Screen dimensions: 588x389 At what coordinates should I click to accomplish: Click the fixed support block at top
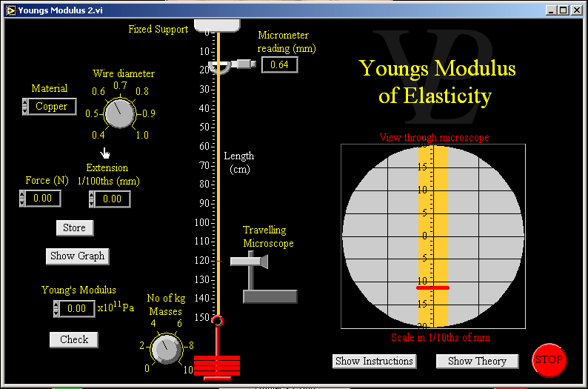[x=218, y=24]
